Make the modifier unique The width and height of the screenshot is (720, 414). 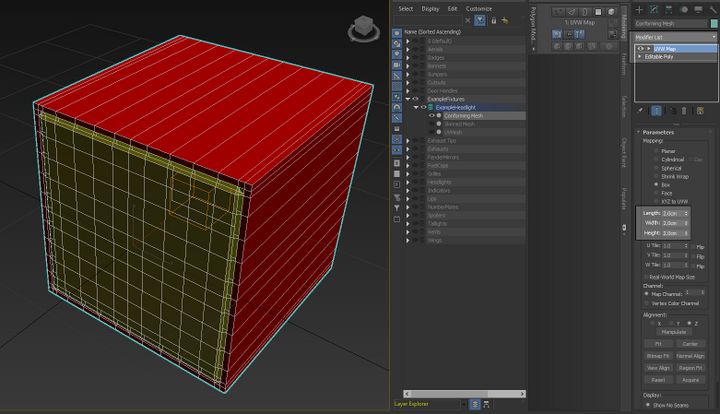point(672,111)
